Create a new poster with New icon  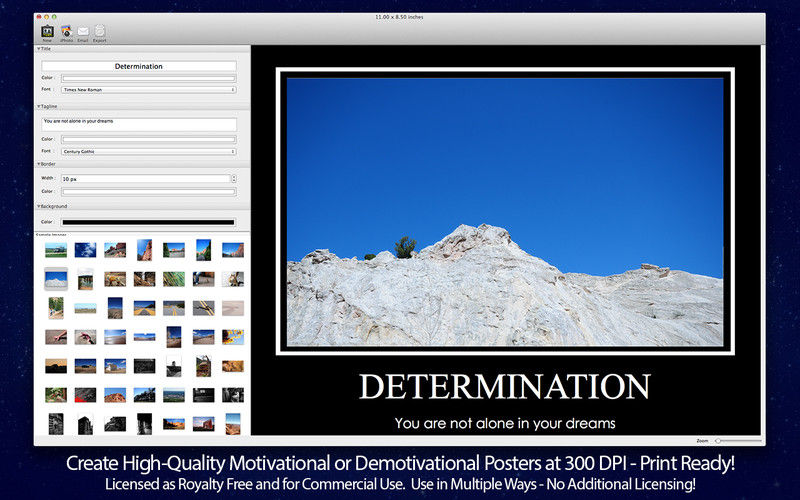click(x=47, y=32)
